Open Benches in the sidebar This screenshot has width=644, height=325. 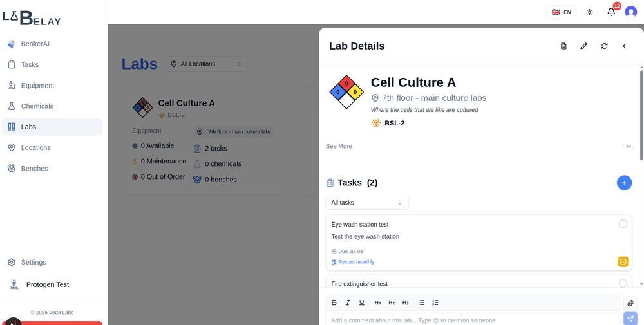[x=52, y=168]
